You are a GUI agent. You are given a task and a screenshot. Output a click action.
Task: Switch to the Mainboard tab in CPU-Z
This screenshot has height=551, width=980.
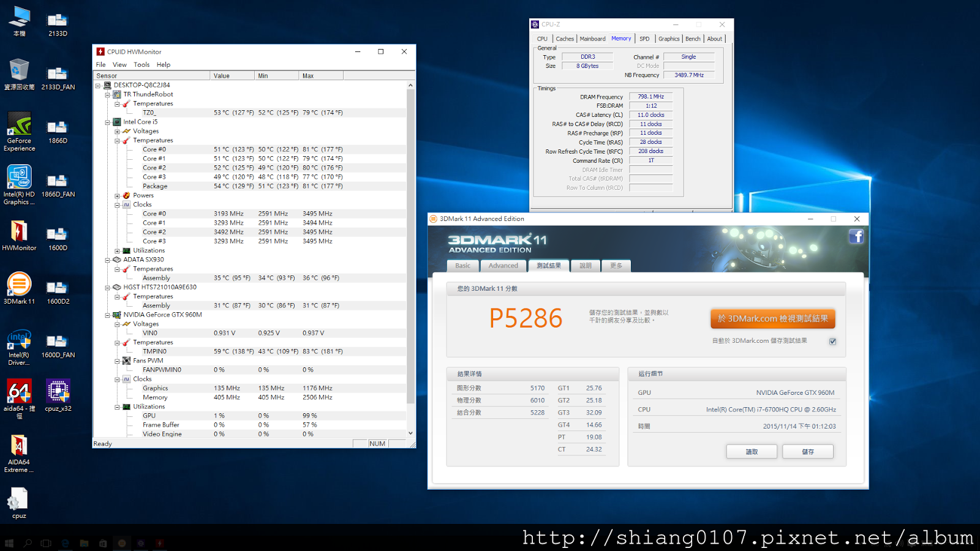[592, 39]
